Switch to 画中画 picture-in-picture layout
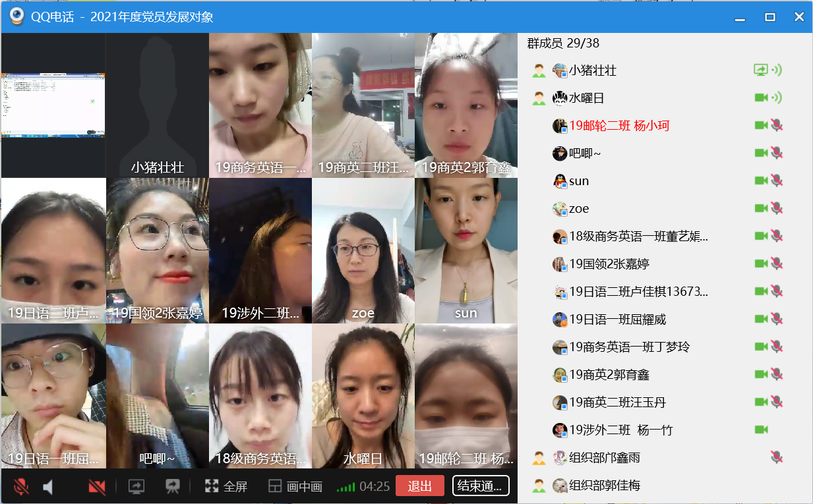 pos(295,487)
